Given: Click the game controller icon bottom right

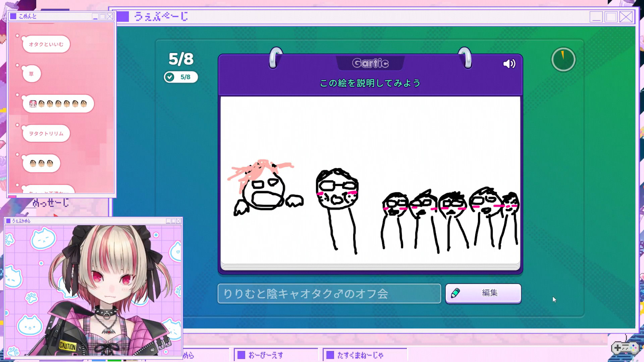Looking at the screenshot, I should [x=625, y=348].
